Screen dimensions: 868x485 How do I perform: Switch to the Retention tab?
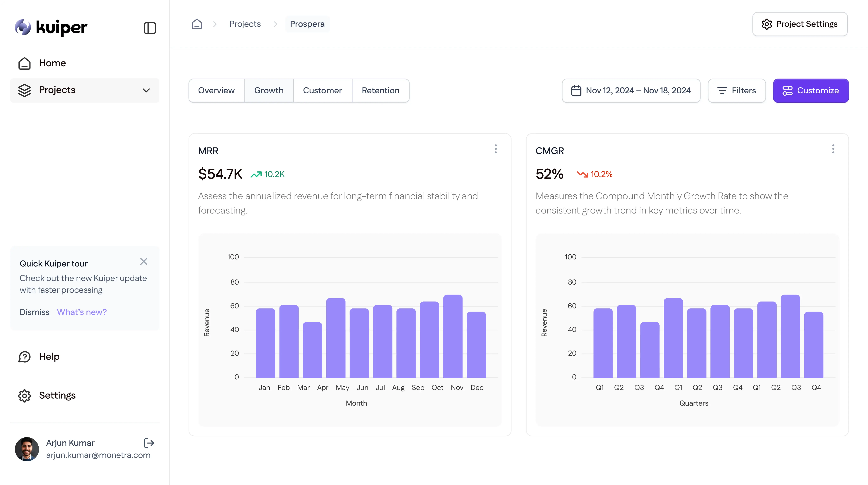click(380, 91)
